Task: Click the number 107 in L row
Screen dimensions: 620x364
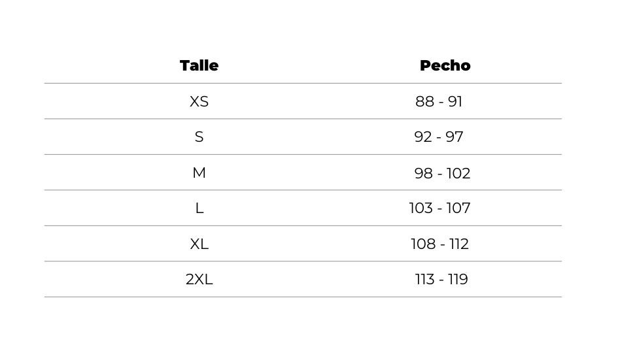Action: coord(458,208)
